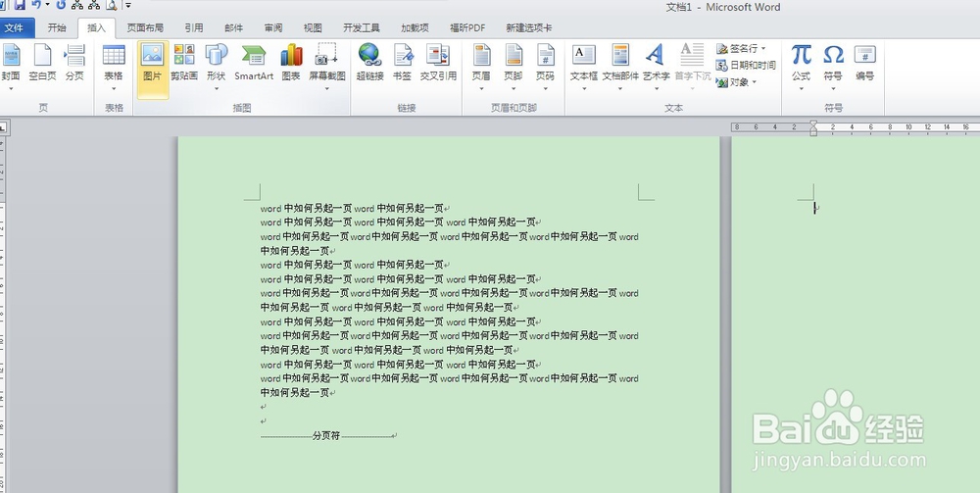Switch to the Page Layout (页面布局) tab
The height and width of the screenshot is (493, 980).
coord(145,27)
